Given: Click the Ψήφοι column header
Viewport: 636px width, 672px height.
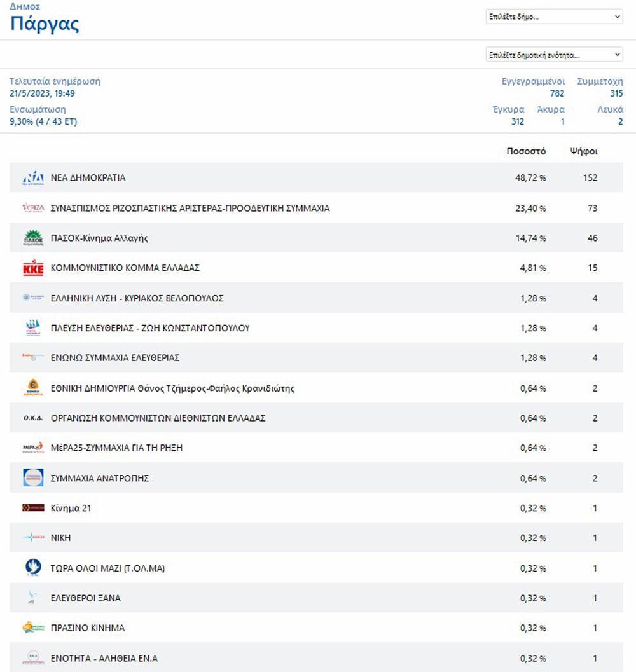Looking at the screenshot, I should (x=583, y=151).
